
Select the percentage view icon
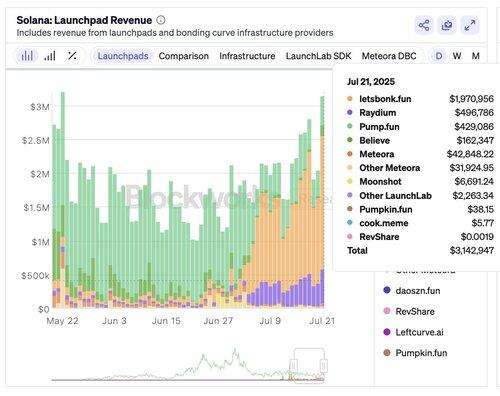click(72, 56)
